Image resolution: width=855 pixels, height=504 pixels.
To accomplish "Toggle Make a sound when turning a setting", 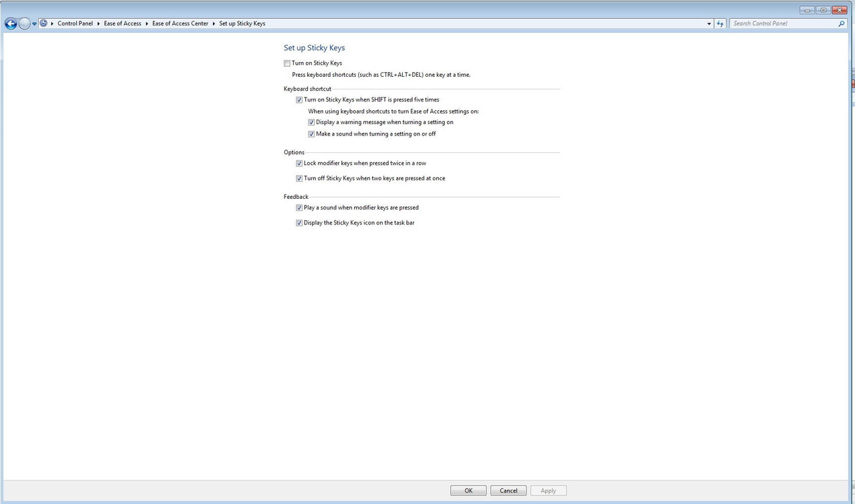I will [x=311, y=134].
